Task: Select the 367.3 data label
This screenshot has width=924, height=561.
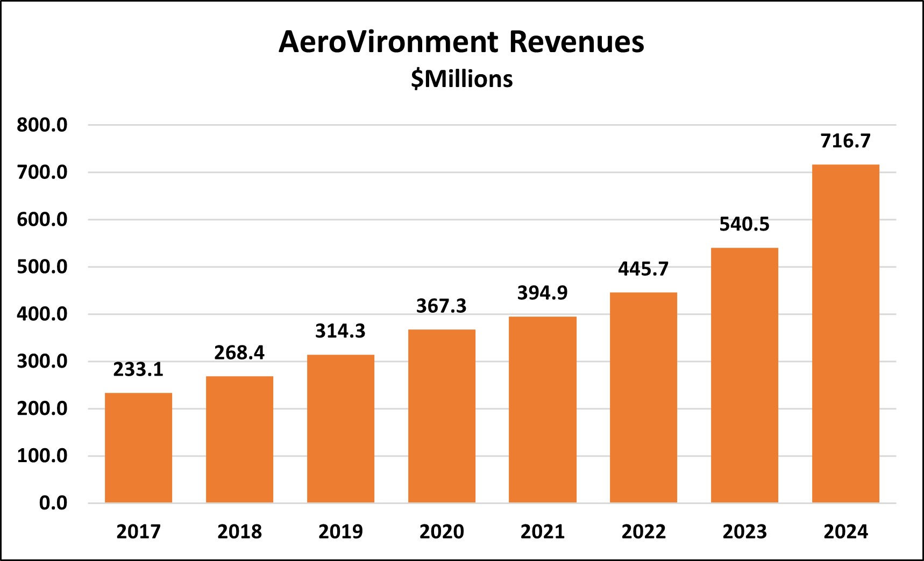Action: (442, 306)
